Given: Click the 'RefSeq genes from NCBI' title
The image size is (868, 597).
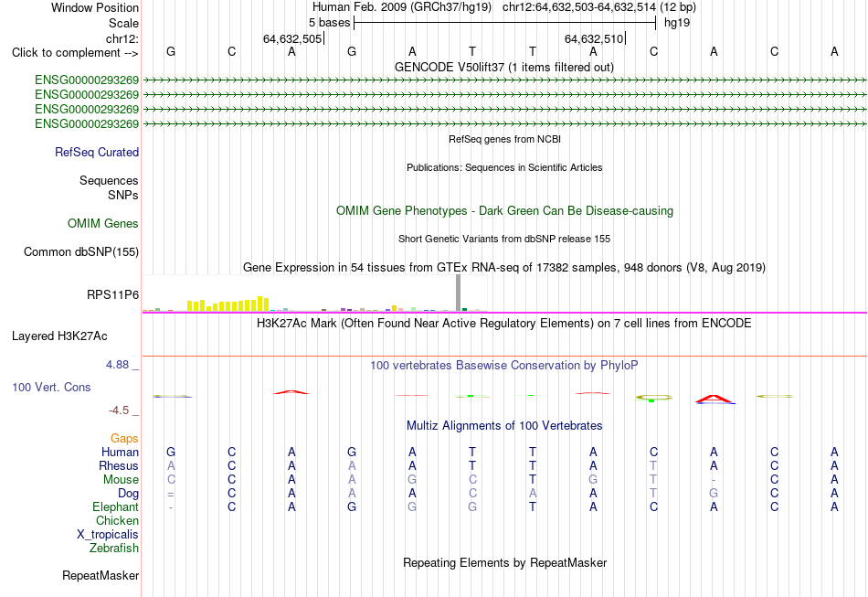Looking at the screenshot, I should coord(505,139).
